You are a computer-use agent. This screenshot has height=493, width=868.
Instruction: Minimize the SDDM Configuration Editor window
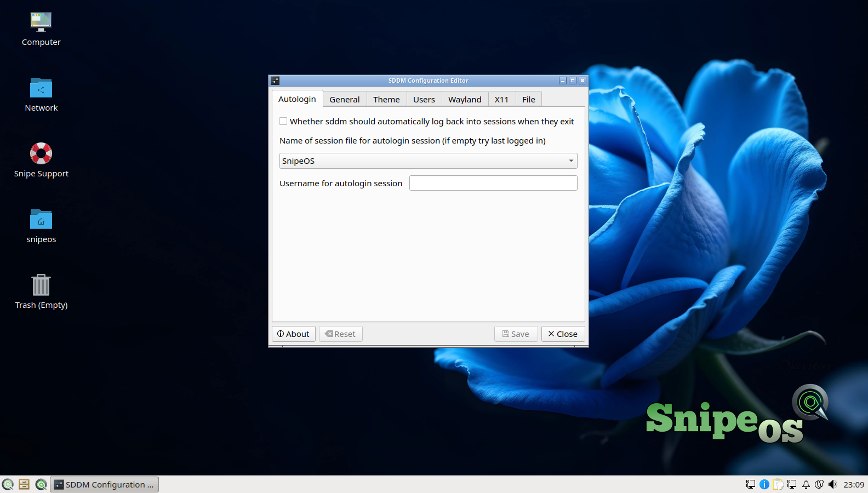tap(563, 81)
